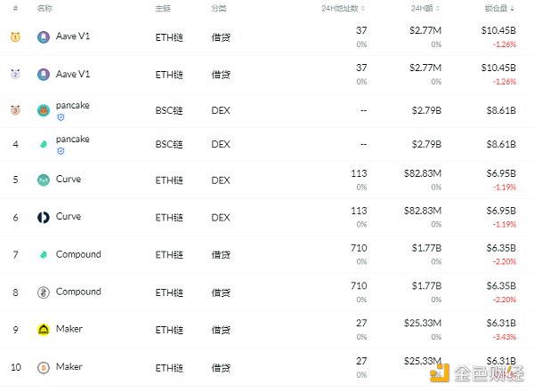
Task: Click the bronze third-place medal icon
Action: pyautogui.click(x=15, y=110)
